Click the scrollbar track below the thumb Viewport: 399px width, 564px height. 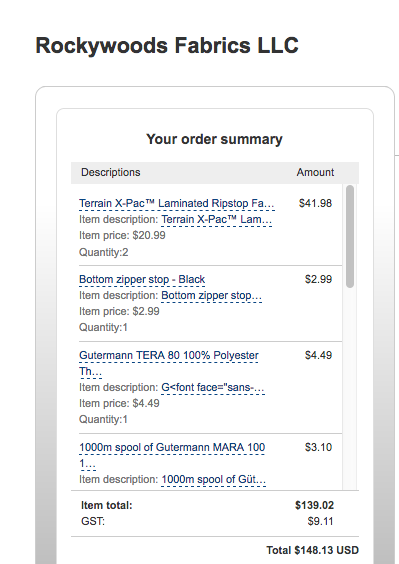tap(350, 388)
